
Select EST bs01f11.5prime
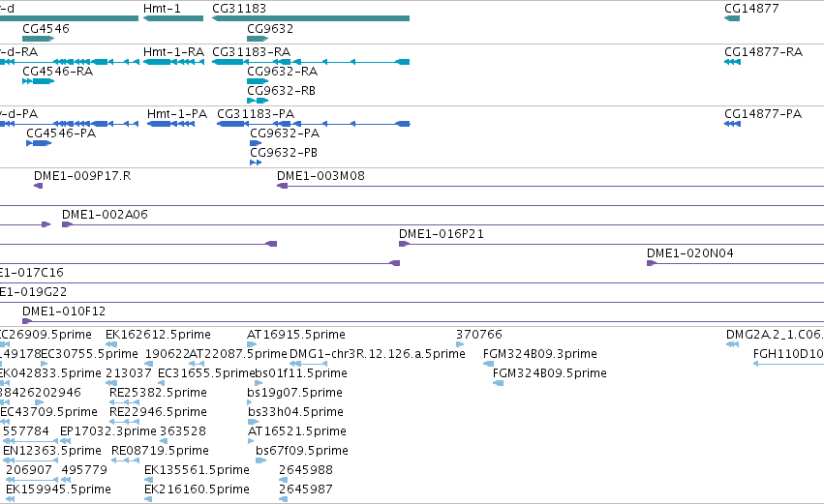301,373
